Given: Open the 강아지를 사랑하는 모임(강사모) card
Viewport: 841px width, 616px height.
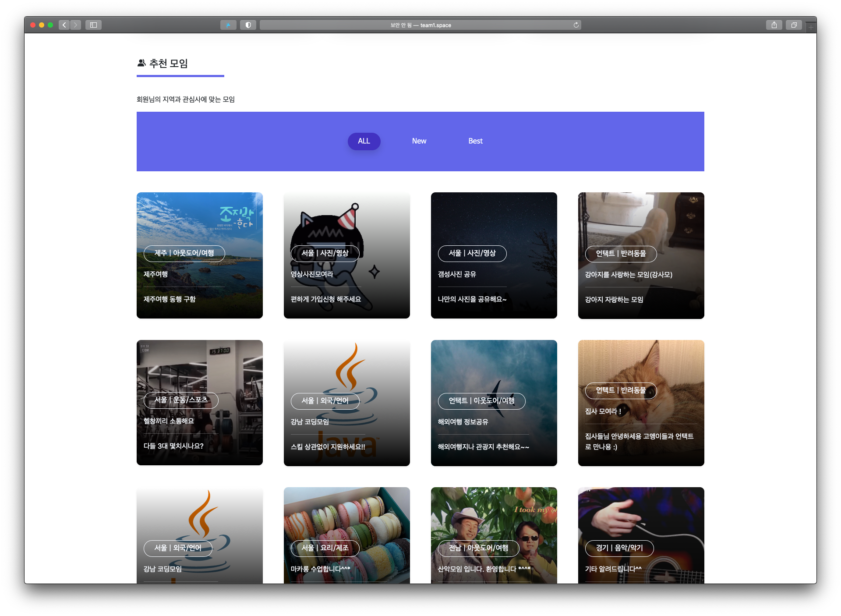Looking at the screenshot, I should pyautogui.click(x=641, y=255).
